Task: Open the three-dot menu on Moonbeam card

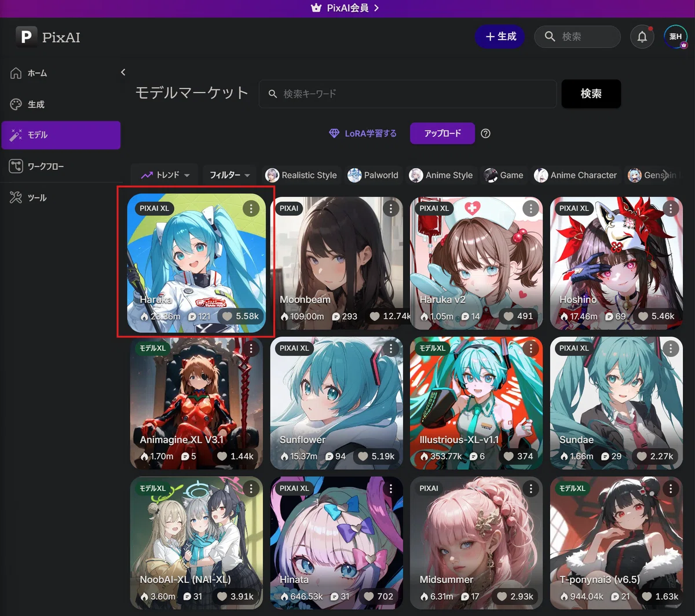Action: [x=391, y=208]
